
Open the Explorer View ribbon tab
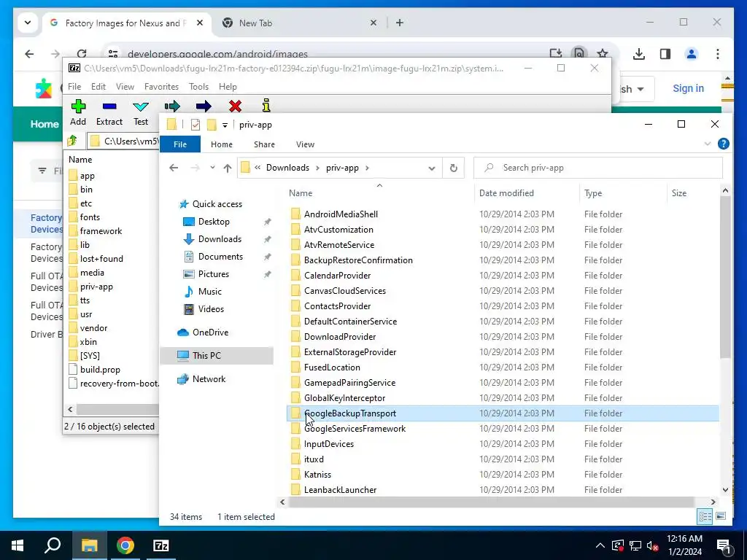click(x=305, y=144)
